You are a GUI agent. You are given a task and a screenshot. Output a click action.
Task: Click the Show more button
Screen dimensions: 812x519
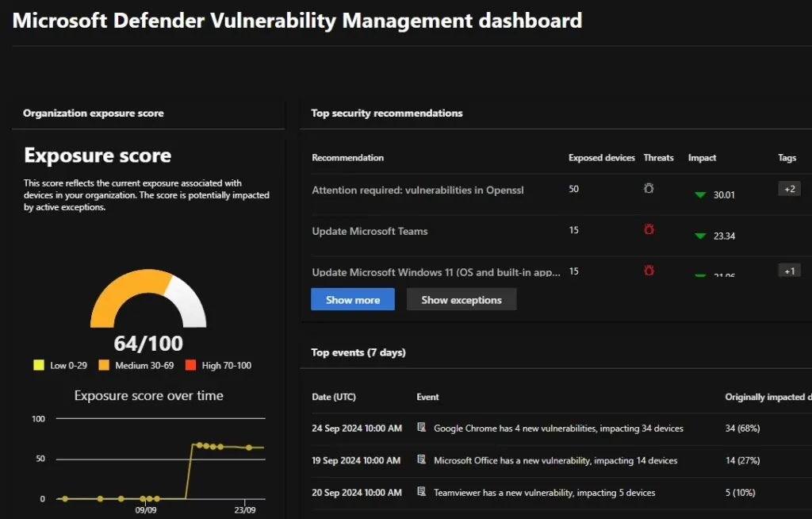point(353,300)
